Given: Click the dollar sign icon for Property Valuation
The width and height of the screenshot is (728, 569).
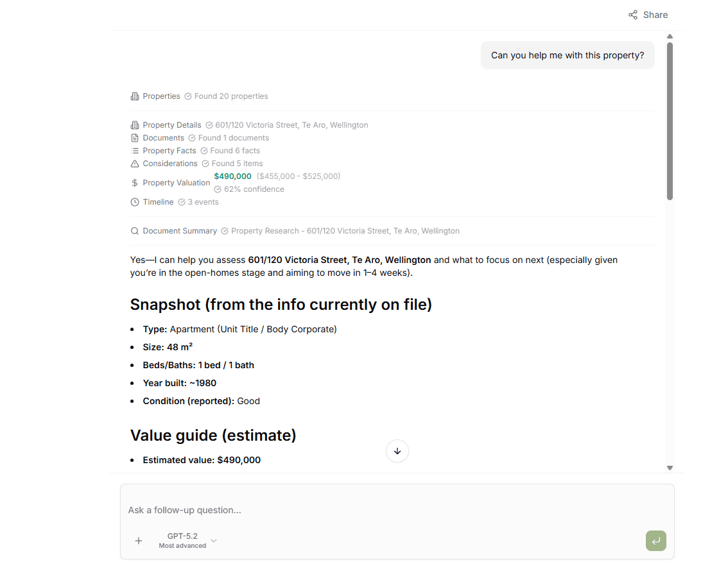Looking at the screenshot, I should click(x=134, y=182).
